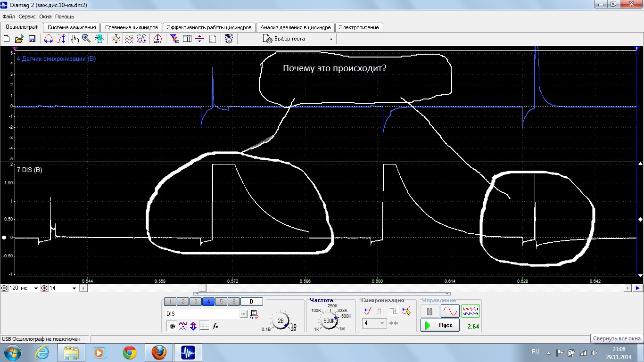This screenshot has width=644, height=362.
Task: Click the vertical position arrows icon
Action: [193, 326]
